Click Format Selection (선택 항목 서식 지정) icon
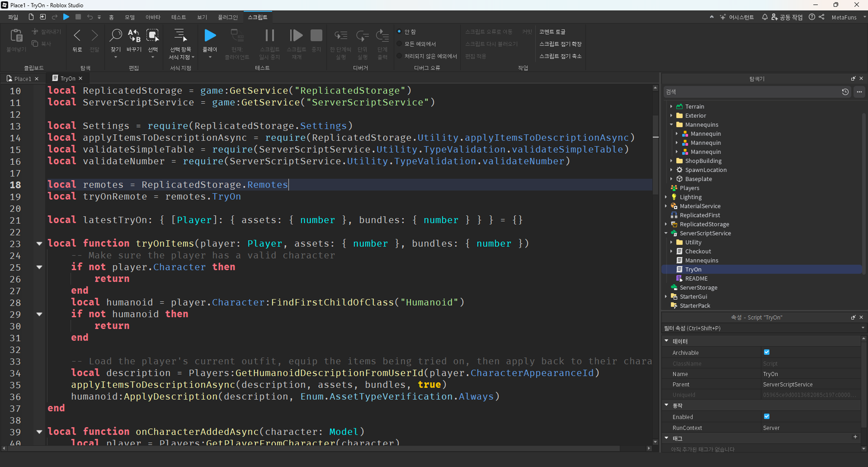 tap(181, 35)
